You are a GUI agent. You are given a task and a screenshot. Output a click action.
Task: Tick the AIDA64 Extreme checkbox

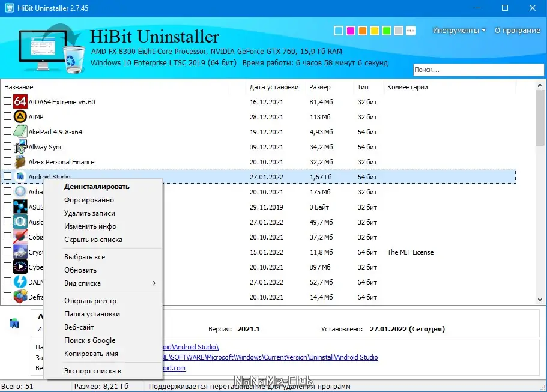point(7,101)
